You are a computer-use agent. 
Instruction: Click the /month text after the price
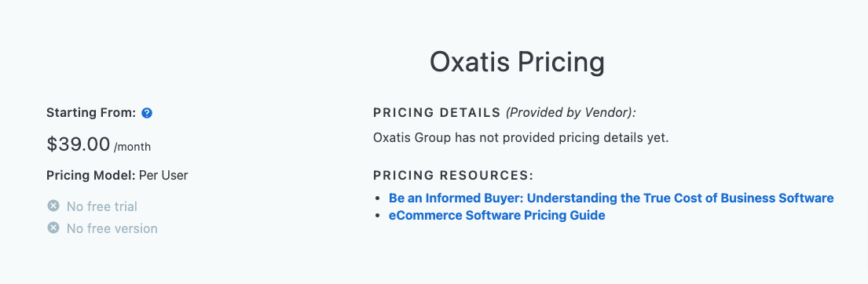click(x=132, y=147)
